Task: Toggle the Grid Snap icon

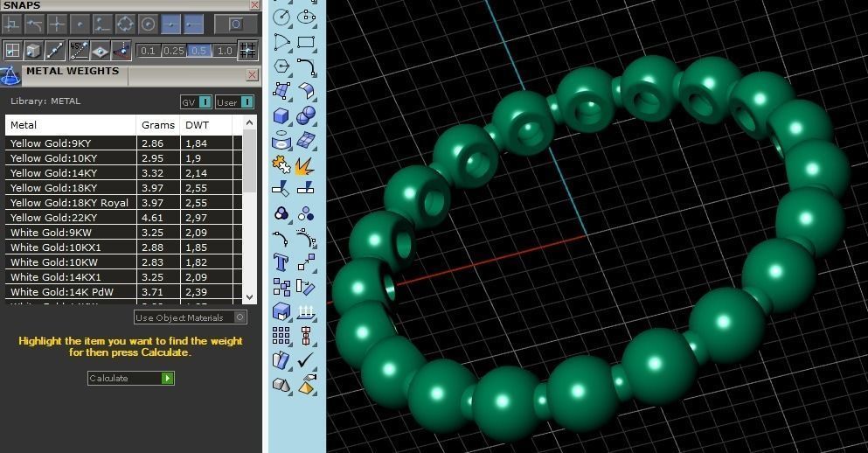Action: (x=247, y=51)
